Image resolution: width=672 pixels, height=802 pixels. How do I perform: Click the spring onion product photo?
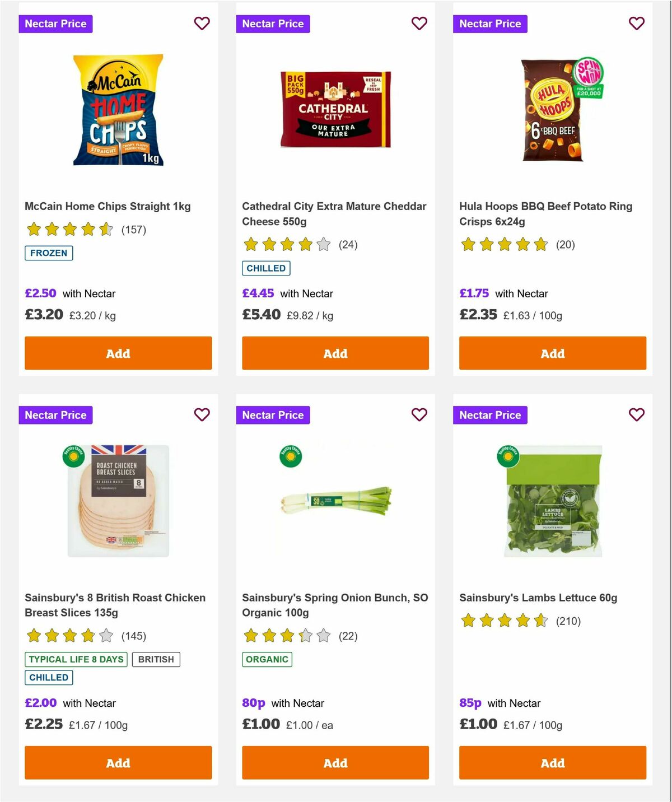pos(335,501)
